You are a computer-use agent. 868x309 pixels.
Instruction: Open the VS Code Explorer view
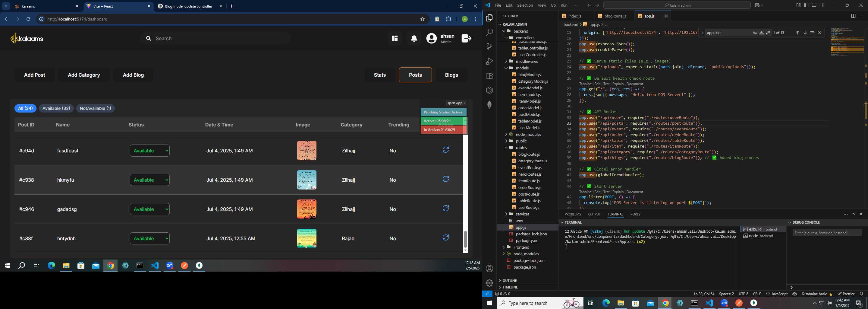pyautogui.click(x=489, y=18)
